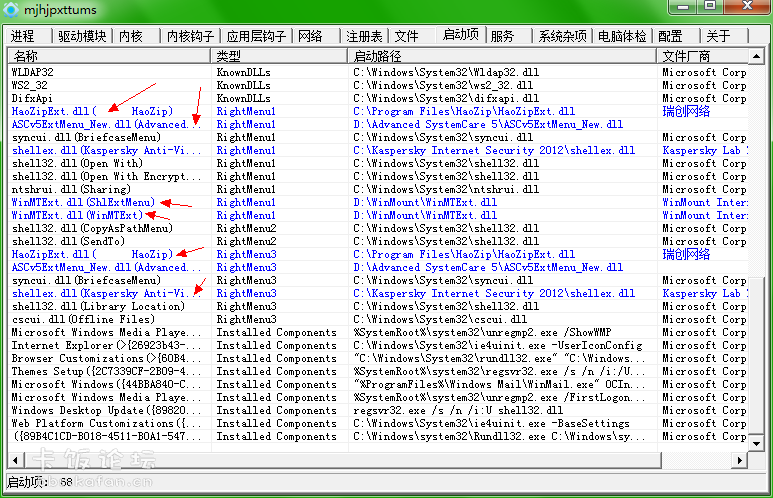The height and width of the screenshot is (498, 773).
Task: Click the vertical scrollbar down arrow
Action: click(756, 443)
